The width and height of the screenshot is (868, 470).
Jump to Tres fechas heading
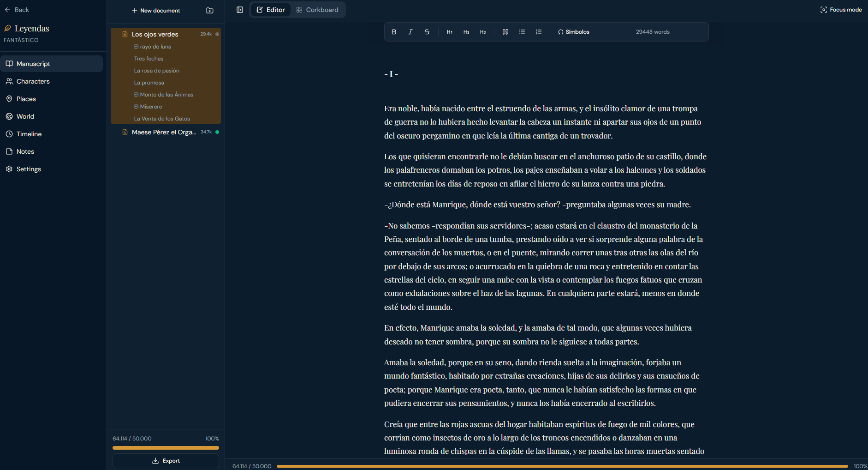click(149, 59)
